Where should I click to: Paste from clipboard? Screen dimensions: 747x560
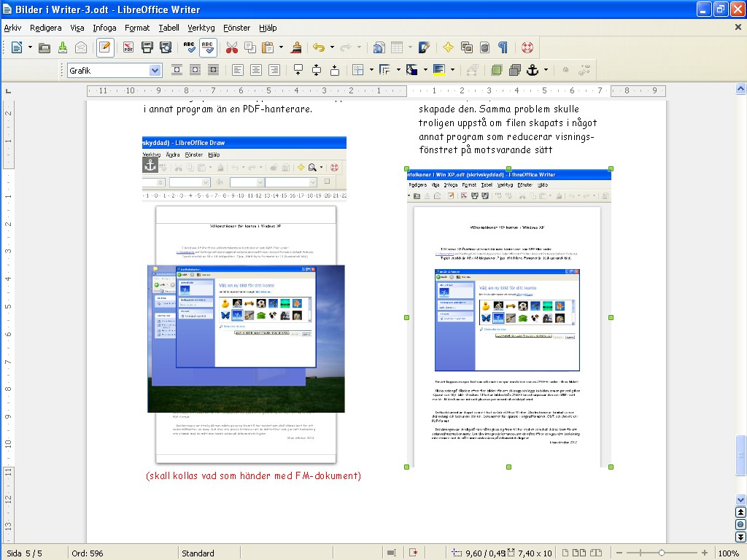(268, 47)
